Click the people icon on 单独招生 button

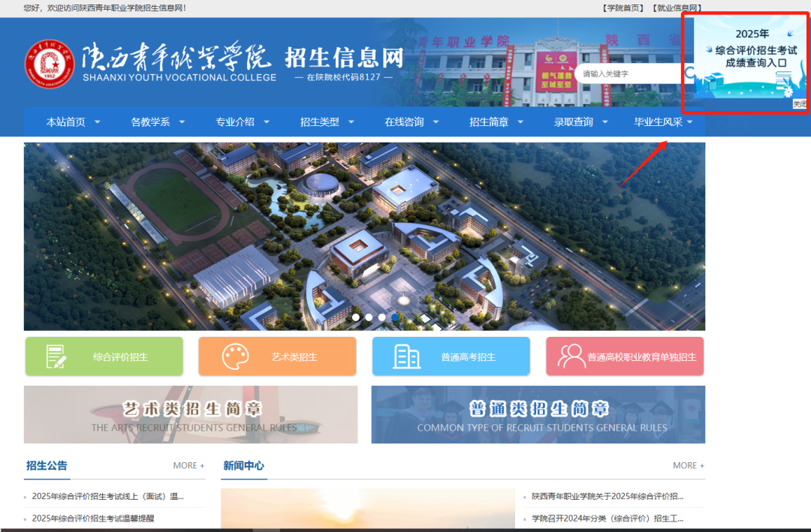(x=571, y=356)
